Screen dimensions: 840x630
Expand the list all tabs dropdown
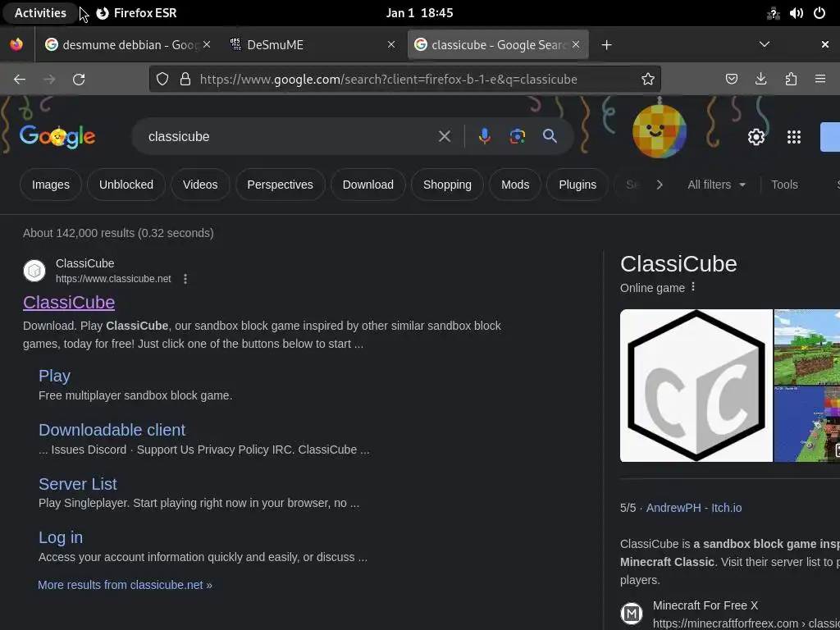(765, 44)
